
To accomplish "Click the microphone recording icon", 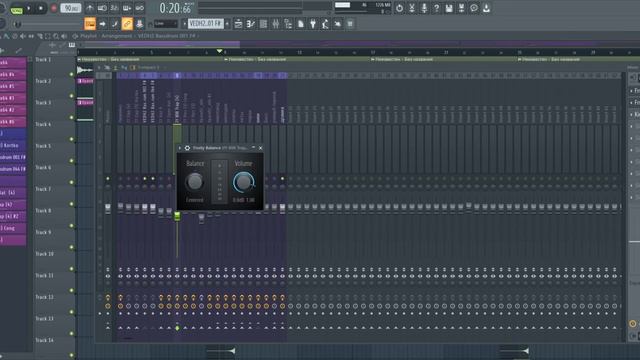I will (x=424, y=8).
